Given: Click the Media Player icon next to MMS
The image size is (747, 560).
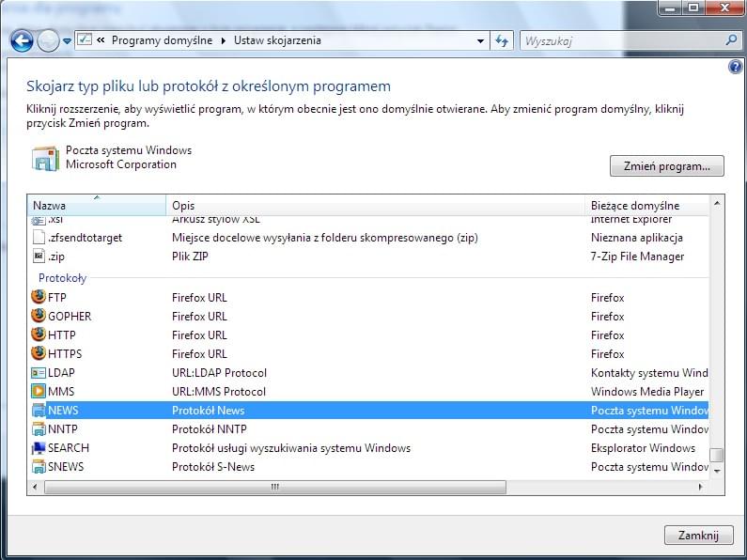Looking at the screenshot, I should (x=39, y=392).
